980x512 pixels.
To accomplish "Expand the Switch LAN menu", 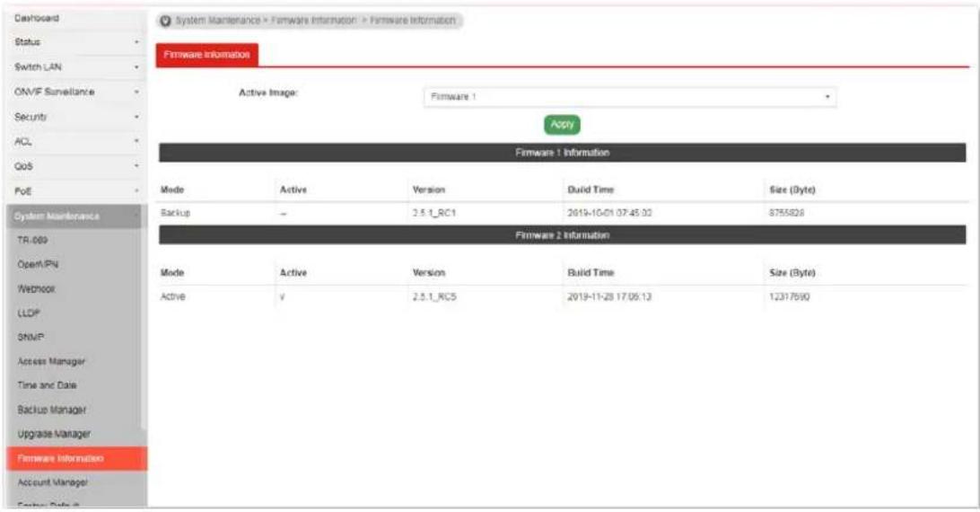I will [x=76, y=67].
